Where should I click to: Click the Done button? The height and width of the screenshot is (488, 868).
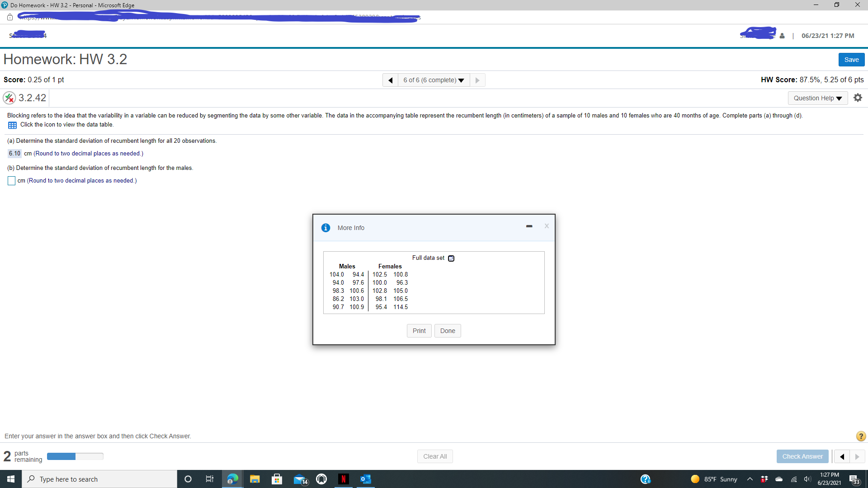click(x=448, y=331)
